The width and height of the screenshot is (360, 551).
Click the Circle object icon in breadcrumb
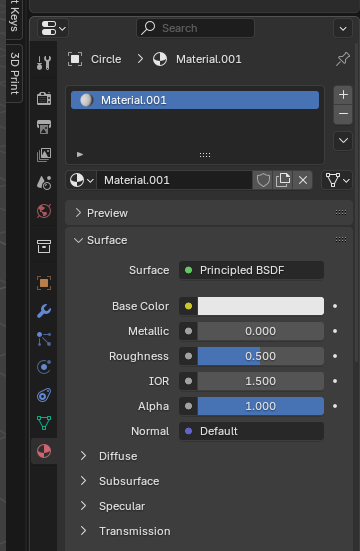coord(75,59)
